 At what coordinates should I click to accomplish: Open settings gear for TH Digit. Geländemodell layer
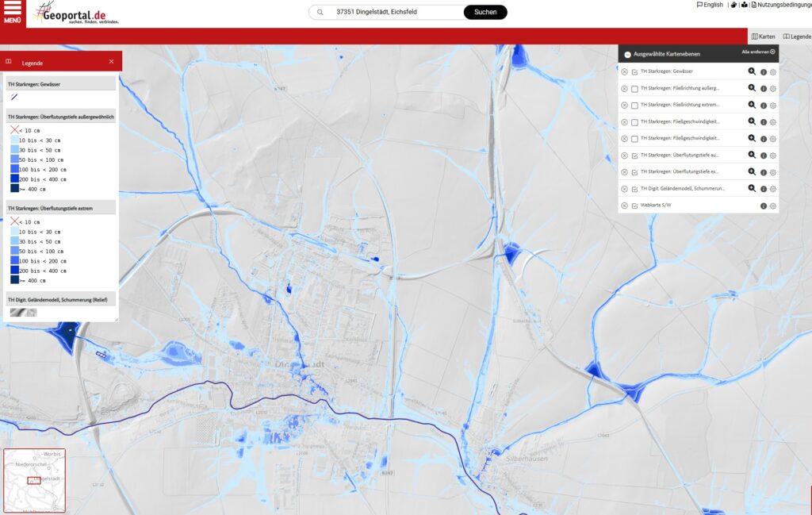[x=773, y=190]
